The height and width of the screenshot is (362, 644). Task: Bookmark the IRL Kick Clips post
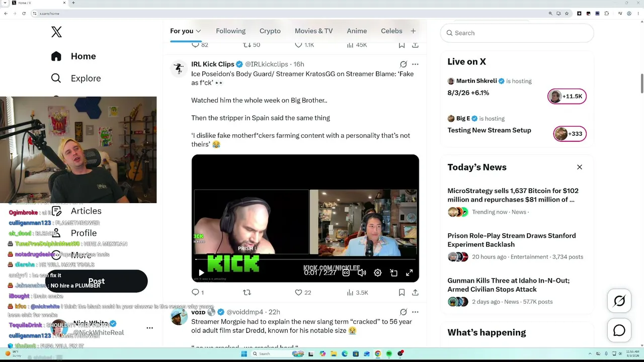[401, 293]
